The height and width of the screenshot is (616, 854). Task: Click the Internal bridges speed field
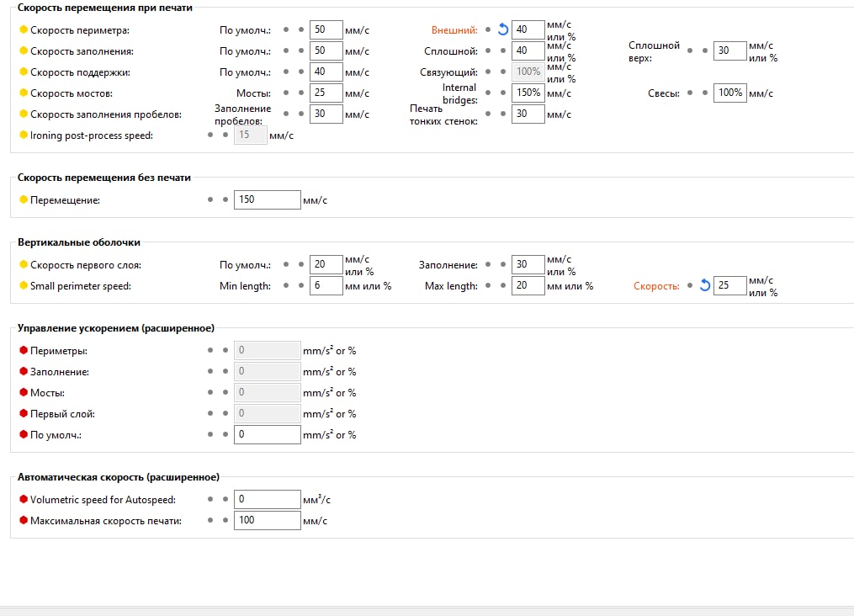(528, 93)
